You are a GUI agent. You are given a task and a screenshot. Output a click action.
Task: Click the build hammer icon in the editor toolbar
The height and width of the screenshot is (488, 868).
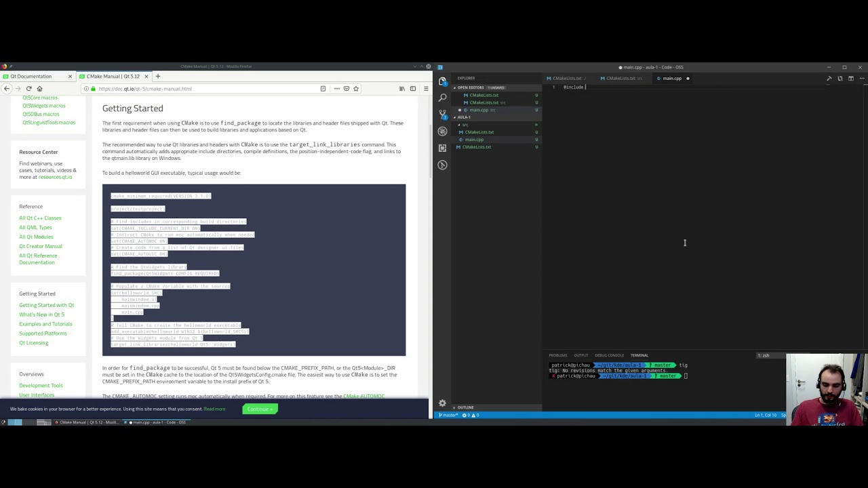pos(829,79)
